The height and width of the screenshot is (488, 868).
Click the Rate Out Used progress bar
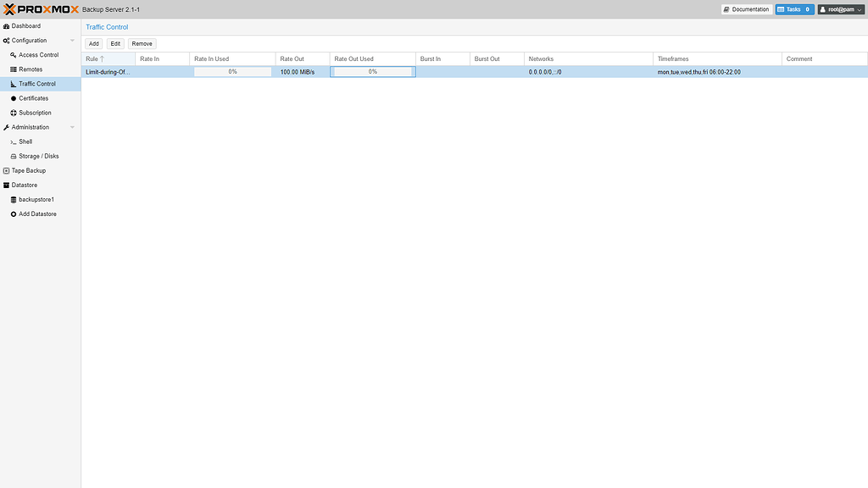(x=372, y=72)
